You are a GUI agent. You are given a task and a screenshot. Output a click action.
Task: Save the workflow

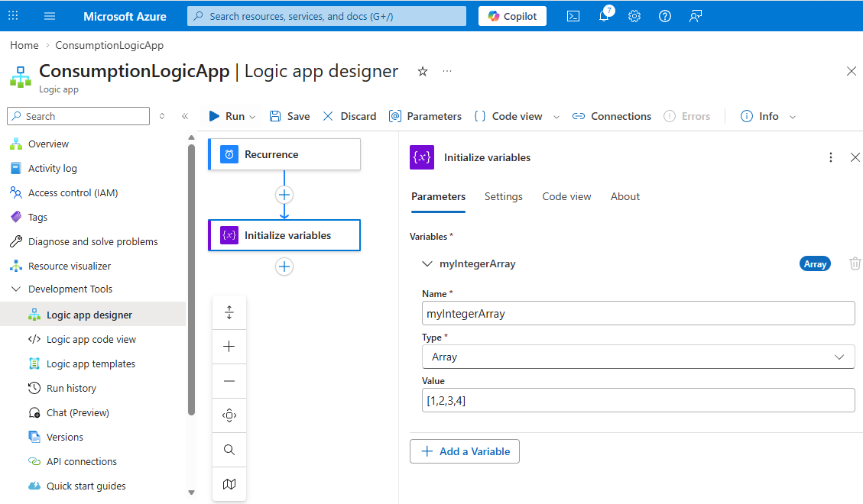point(290,116)
